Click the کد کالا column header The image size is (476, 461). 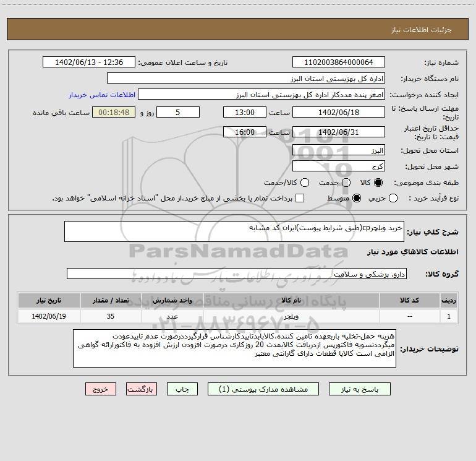point(409,300)
